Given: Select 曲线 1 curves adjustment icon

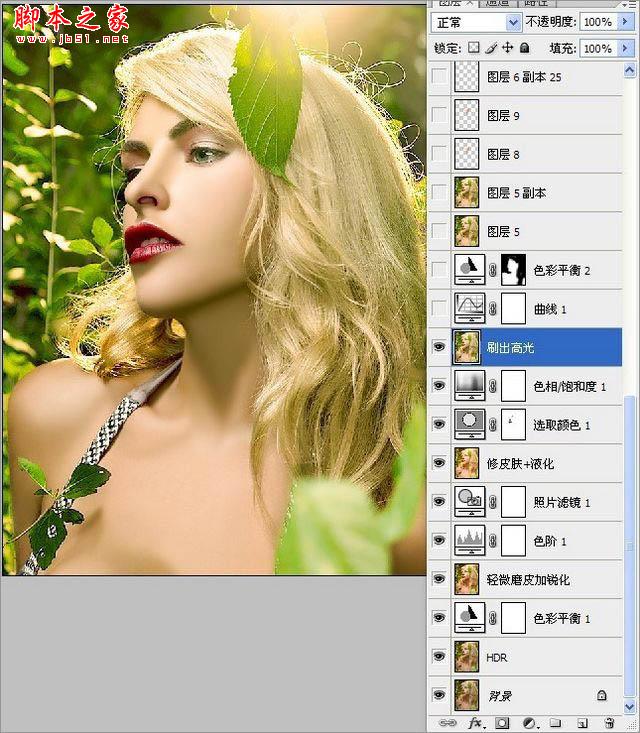Looking at the screenshot, I should point(469,309).
